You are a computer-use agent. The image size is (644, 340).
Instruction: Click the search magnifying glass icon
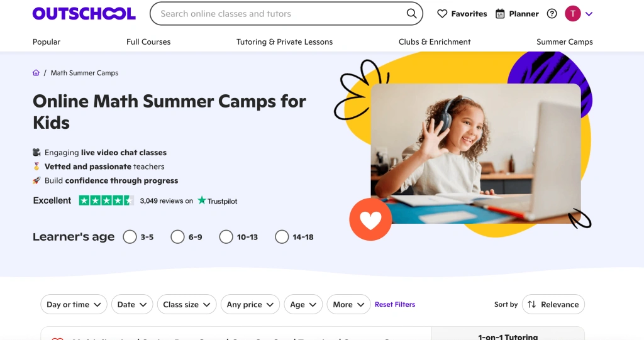tap(411, 14)
